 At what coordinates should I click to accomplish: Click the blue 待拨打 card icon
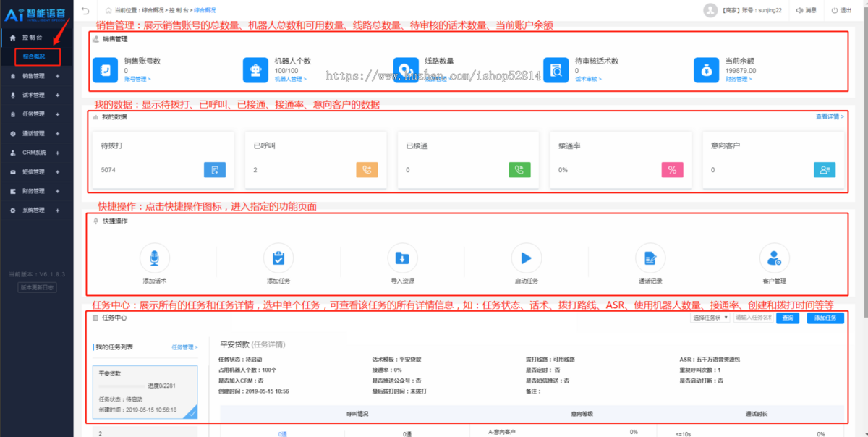(215, 170)
